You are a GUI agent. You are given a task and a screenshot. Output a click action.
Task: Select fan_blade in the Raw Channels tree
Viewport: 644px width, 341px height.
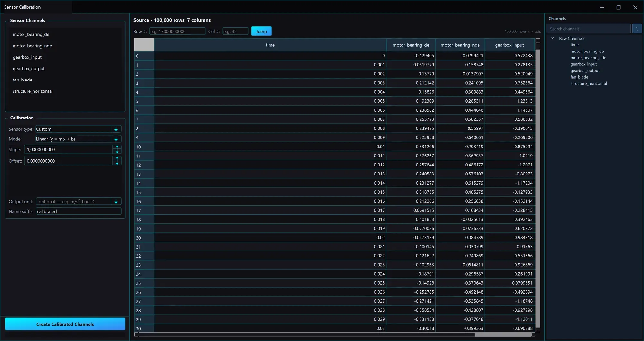tap(579, 77)
